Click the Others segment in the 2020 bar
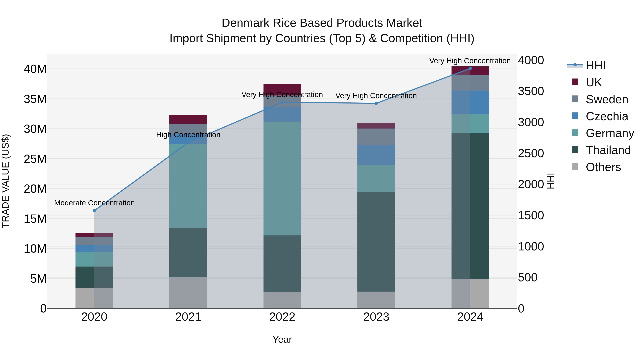Viewport: 644px width, 362px height. click(x=94, y=298)
